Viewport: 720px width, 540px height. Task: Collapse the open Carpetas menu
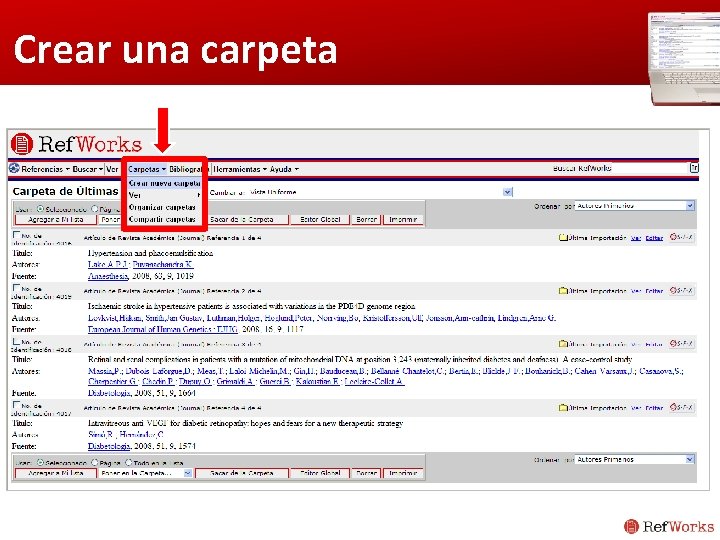[x=147, y=169]
